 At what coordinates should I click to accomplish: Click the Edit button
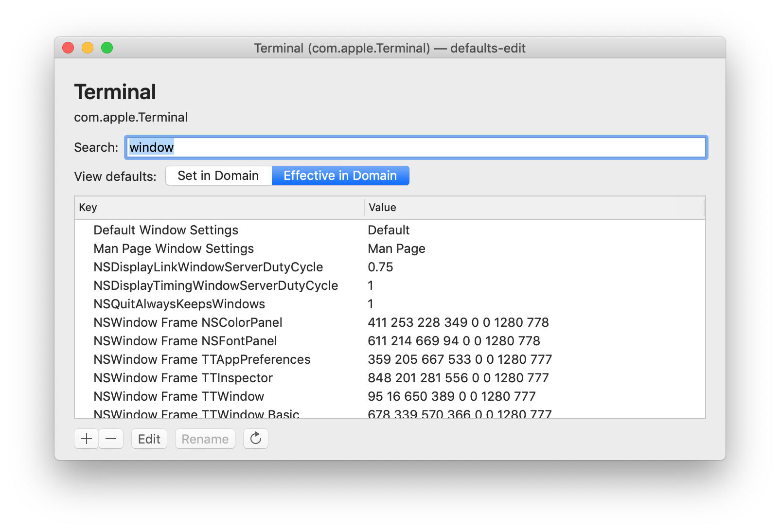[x=149, y=439]
